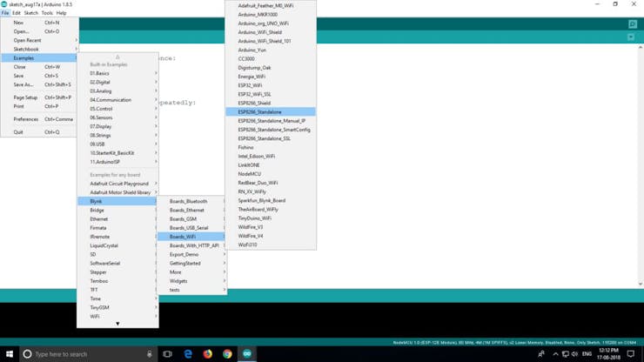This screenshot has width=644, height=362.
Task: Open the ESP8266_Standalone_SmartConfig example
Action: pyautogui.click(x=271, y=130)
